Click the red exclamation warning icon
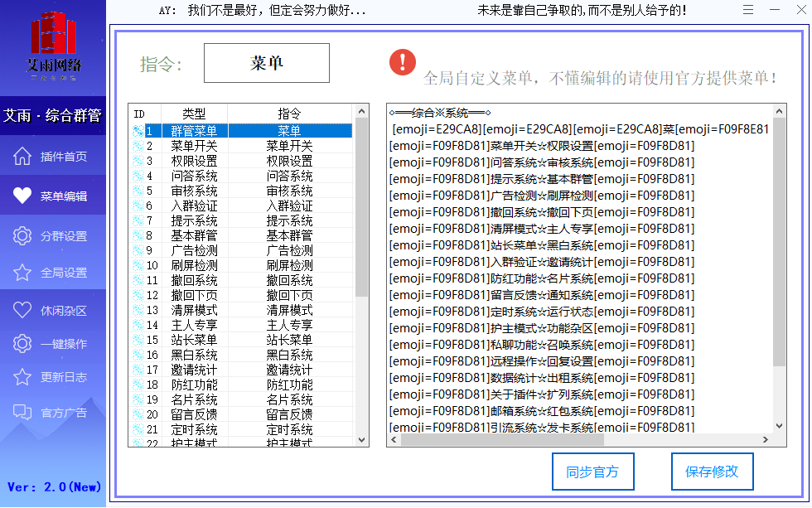The width and height of the screenshot is (812, 508). 403,61
